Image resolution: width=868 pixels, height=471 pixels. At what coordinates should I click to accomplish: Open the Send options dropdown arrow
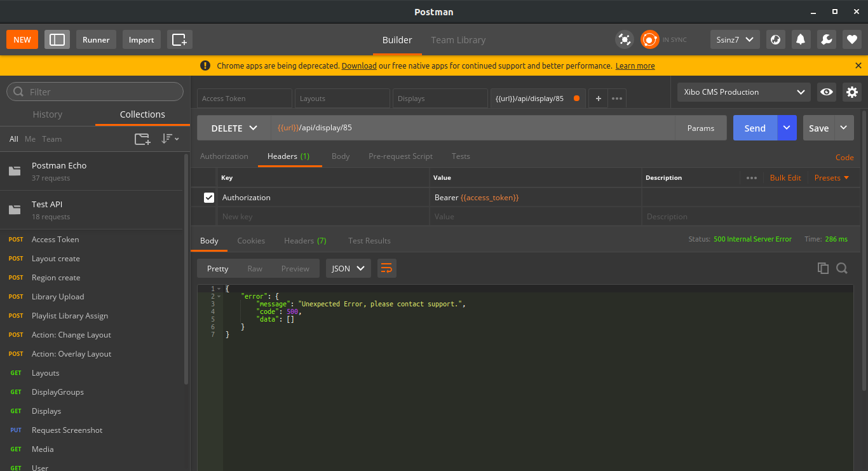coord(787,128)
